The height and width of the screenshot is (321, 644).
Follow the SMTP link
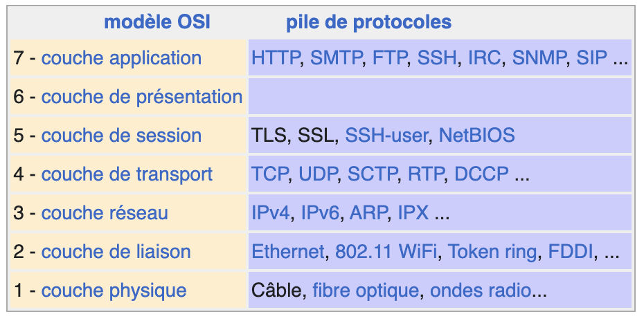coord(336,58)
